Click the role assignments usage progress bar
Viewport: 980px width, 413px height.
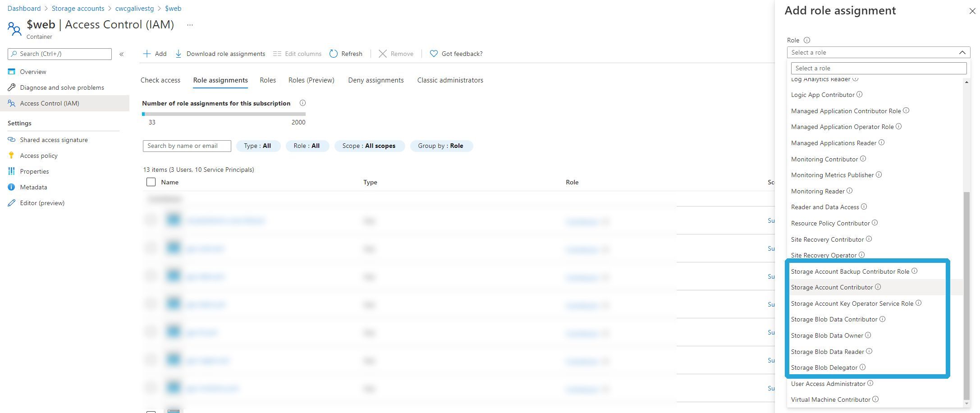pos(224,114)
